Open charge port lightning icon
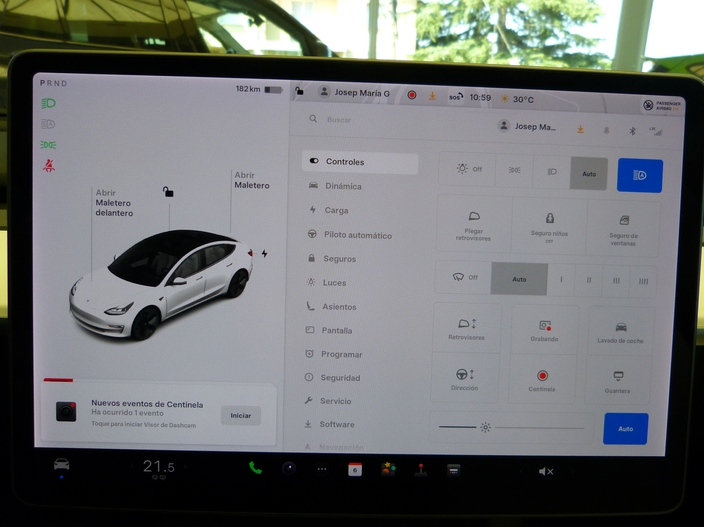704x527 pixels. click(x=264, y=253)
